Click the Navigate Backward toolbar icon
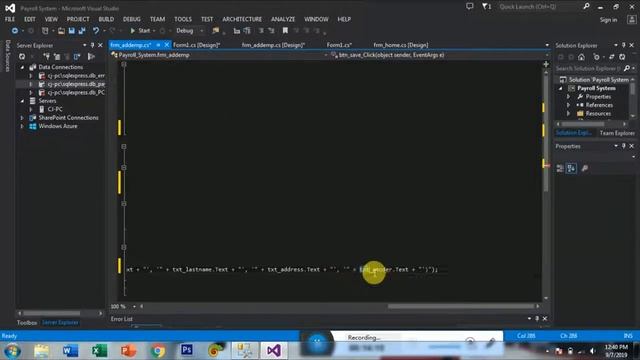 click(x=15, y=31)
